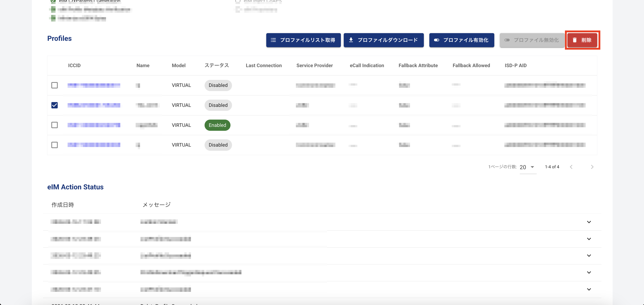
Task: Expand the first eIM Action Status entry
Action: (589, 222)
